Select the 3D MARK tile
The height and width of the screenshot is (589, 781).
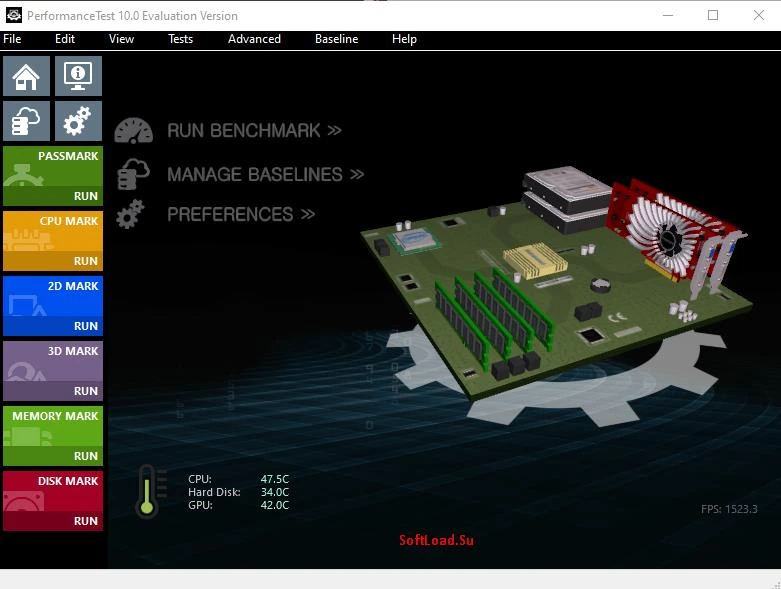pyautogui.click(x=53, y=361)
